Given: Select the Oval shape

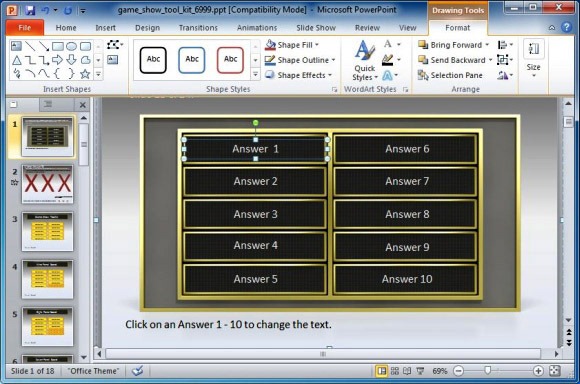Looking at the screenshot, I should (x=71, y=46).
